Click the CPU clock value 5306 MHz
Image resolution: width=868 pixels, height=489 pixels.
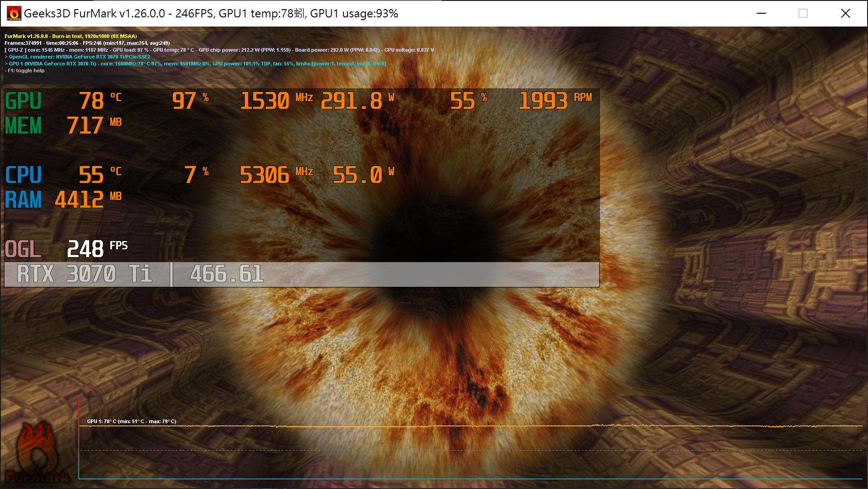point(277,175)
